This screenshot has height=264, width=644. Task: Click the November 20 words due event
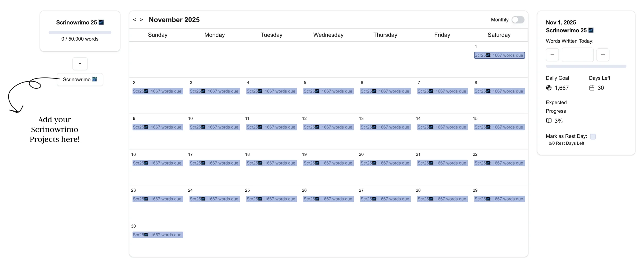point(385,163)
